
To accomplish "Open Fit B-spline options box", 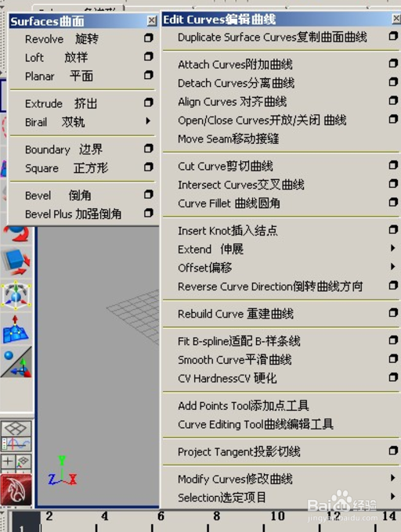I will pos(393,340).
